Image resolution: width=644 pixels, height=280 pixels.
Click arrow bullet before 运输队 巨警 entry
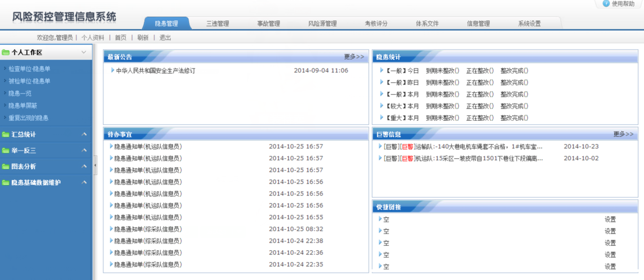pos(380,146)
